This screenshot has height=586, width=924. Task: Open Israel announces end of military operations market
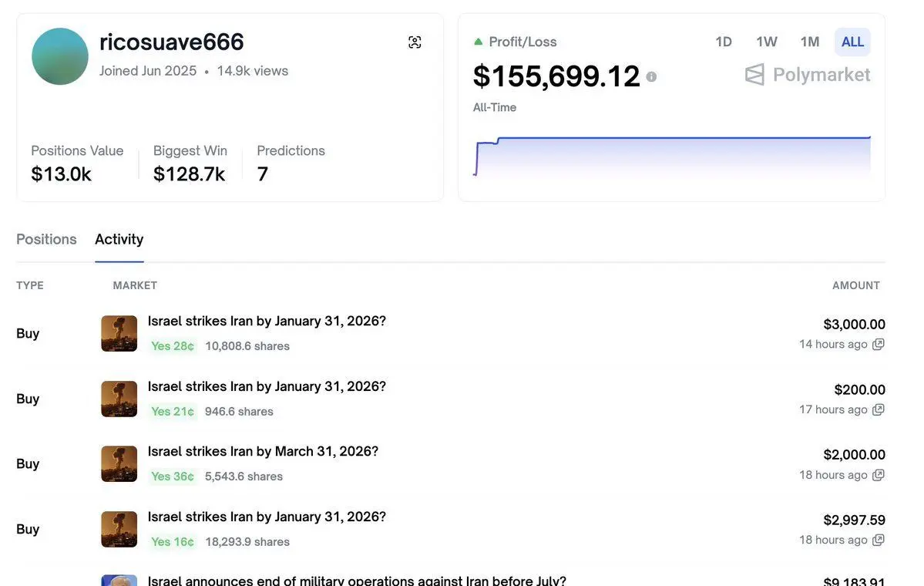(354, 580)
